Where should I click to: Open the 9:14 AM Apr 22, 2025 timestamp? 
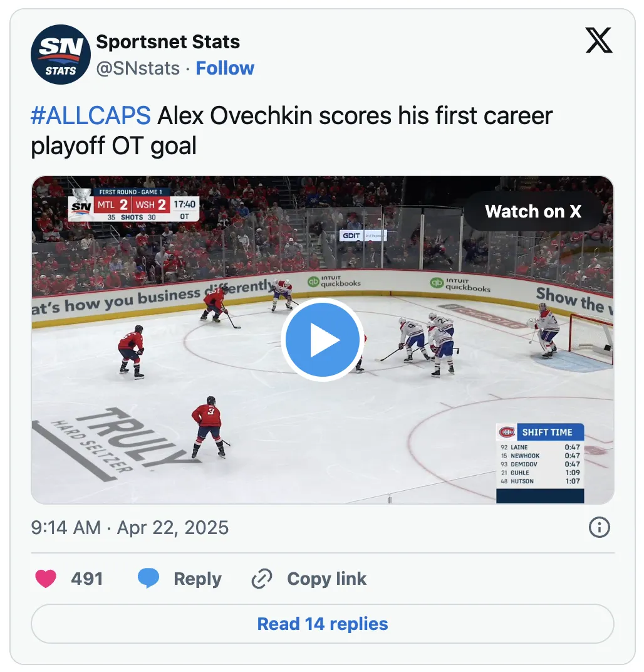pos(130,528)
